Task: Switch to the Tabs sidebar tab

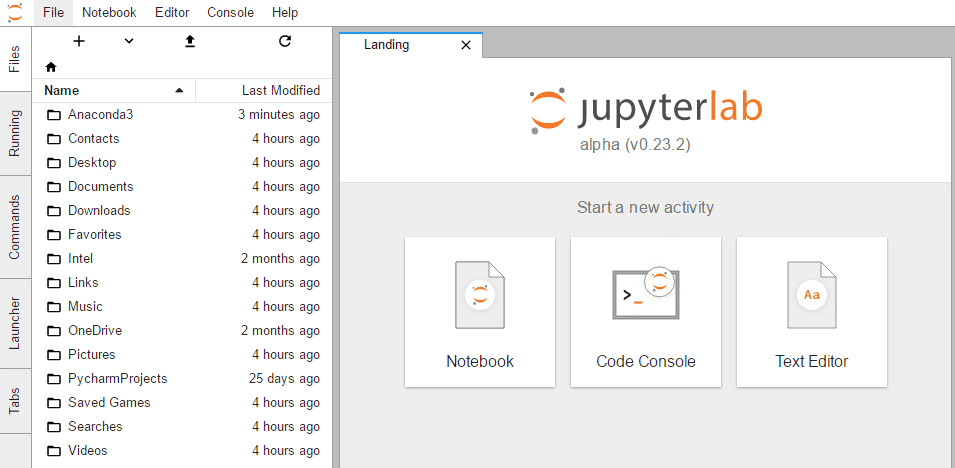Action: coord(15,401)
